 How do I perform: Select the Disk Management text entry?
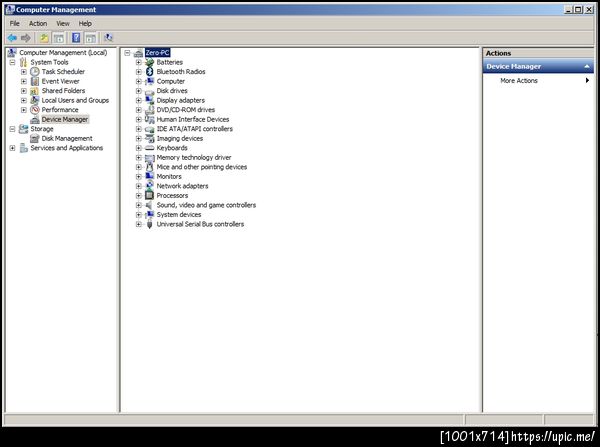[x=67, y=139]
